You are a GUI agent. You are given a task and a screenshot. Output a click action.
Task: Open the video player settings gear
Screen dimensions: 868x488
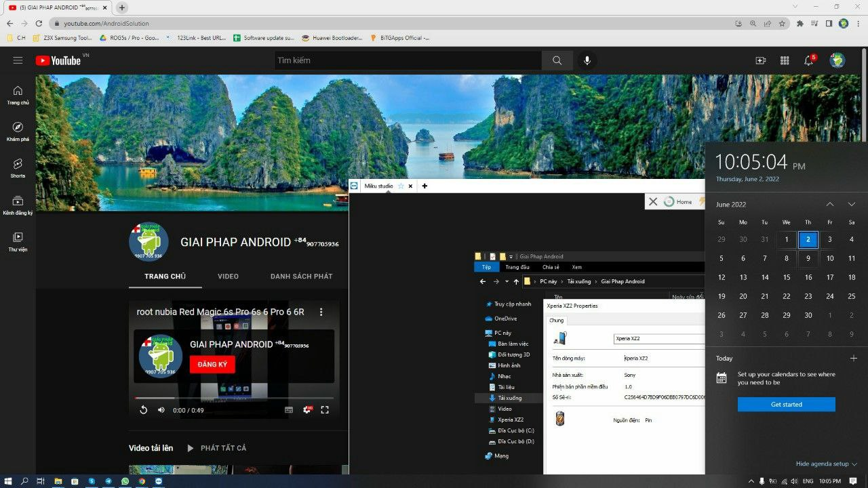tap(307, 410)
